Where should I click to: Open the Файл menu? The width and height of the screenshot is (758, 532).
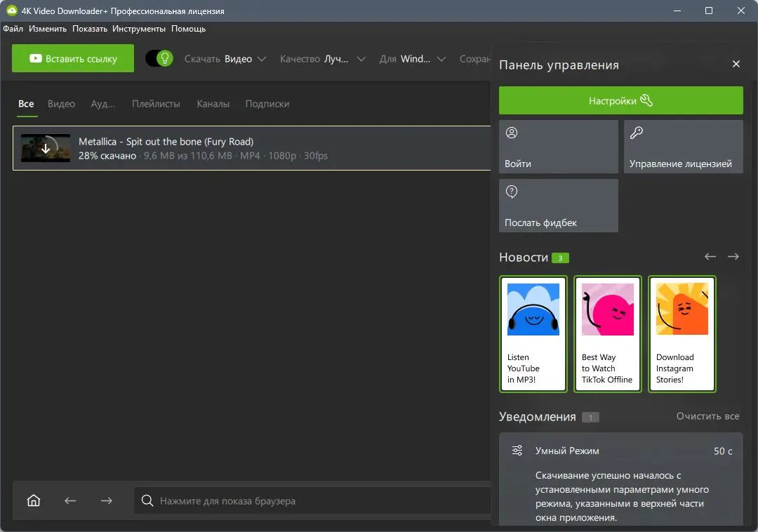point(13,29)
